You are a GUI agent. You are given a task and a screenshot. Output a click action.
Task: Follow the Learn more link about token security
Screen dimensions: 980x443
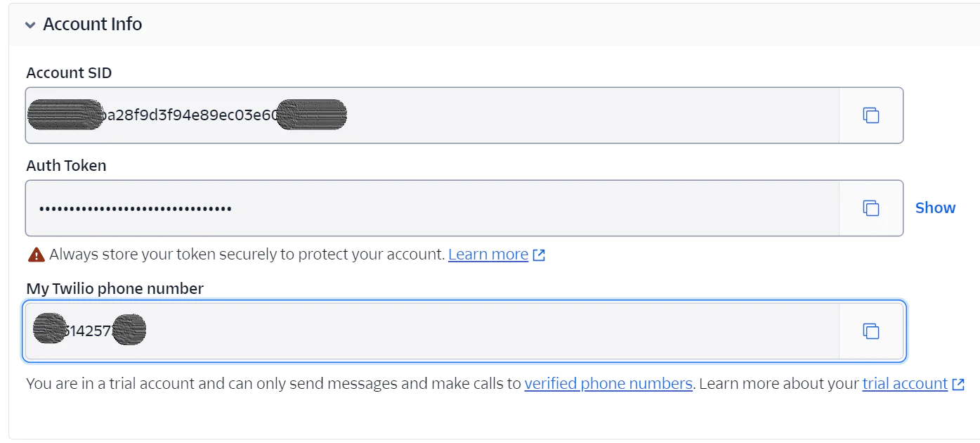488,254
